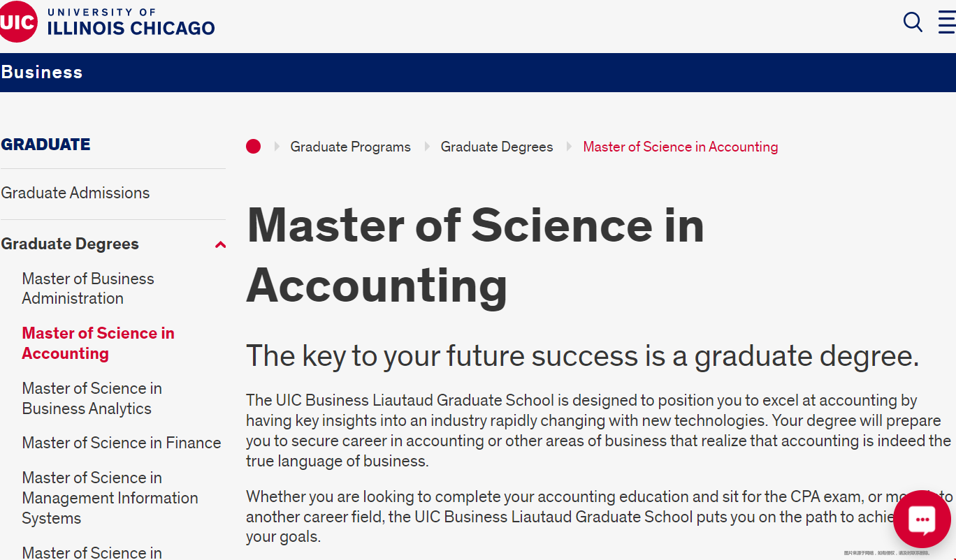
Task: Go to Graduate Degrees breadcrumb
Action: [496, 147]
